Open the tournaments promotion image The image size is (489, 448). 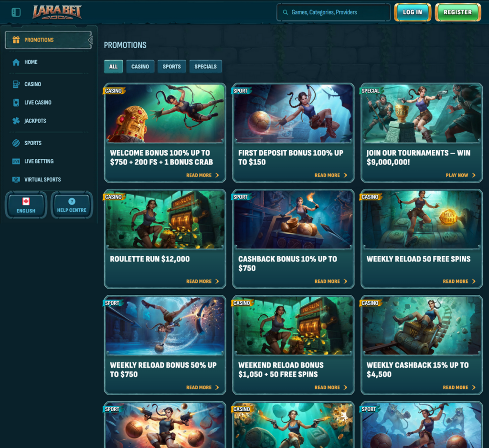point(422,114)
